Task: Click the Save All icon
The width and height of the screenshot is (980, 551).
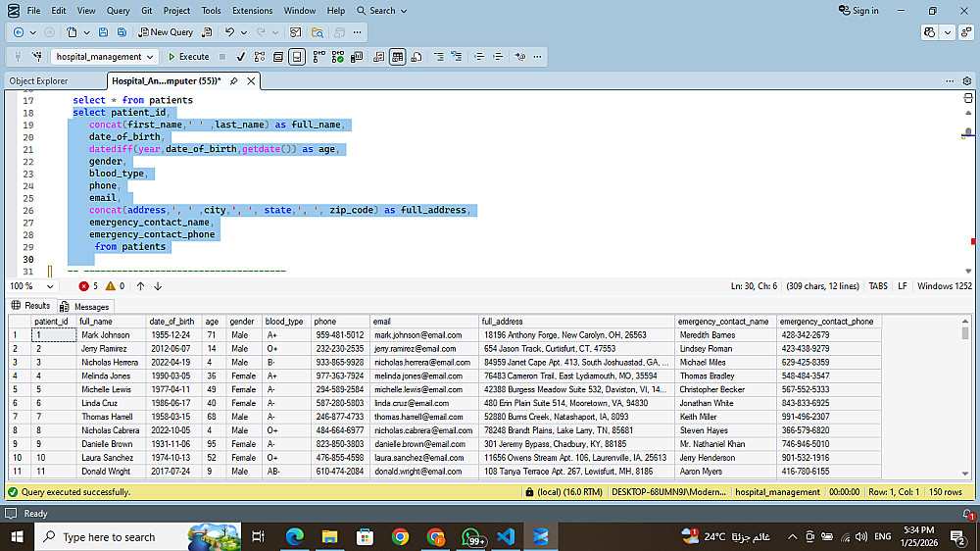Action: pos(122,32)
